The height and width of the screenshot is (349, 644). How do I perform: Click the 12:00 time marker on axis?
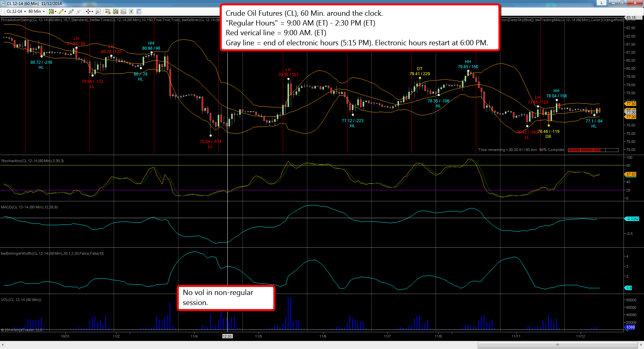pos(227,336)
